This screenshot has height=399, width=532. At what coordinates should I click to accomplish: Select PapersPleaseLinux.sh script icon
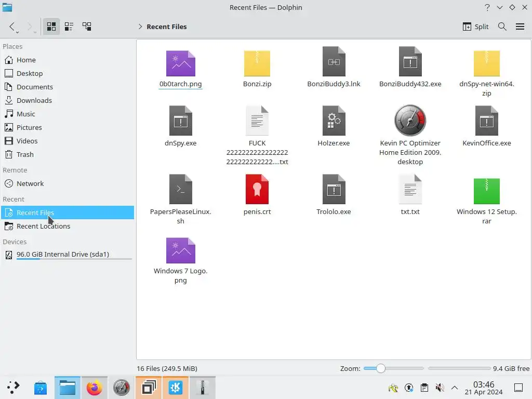tap(180, 189)
